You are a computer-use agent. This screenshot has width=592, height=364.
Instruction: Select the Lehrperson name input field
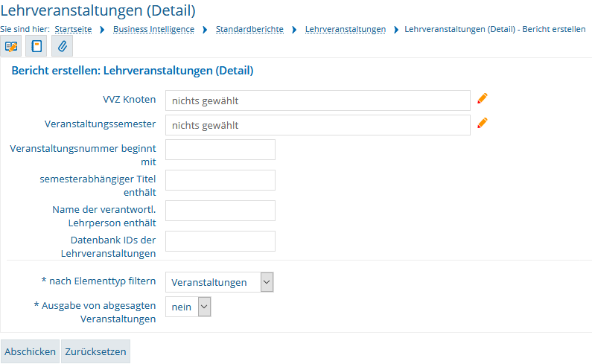tap(220, 211)
